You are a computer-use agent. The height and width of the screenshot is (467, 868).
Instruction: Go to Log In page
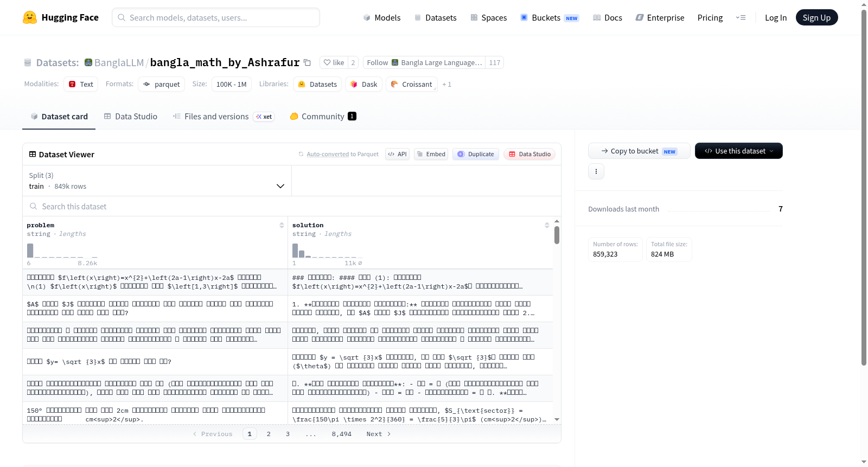(x=776, y=17)
